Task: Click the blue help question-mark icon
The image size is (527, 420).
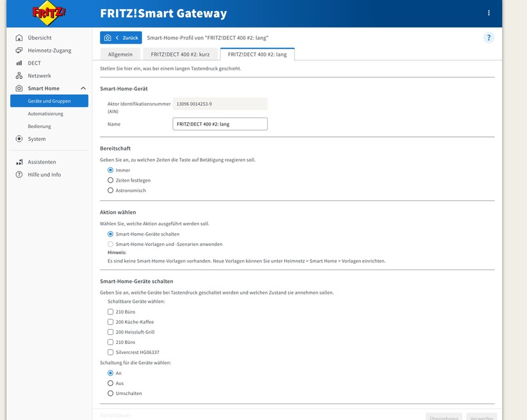Action: [x=489, y=38]
